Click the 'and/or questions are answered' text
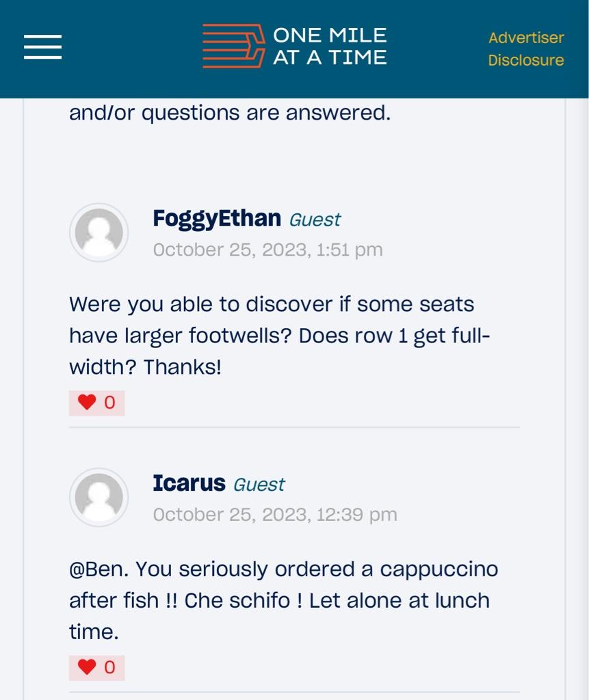 [230, 113]
